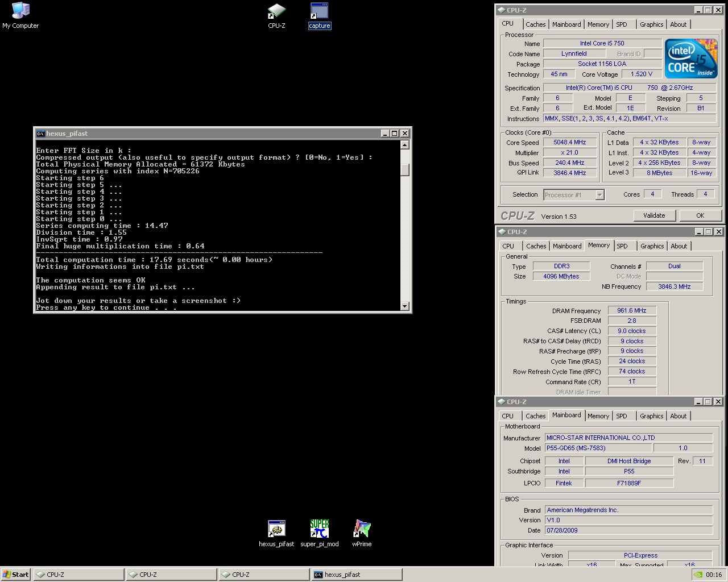The image size is (728, 582).
Task: Click the LPCIO value "F71889F"
Action: tap(629, 483)
